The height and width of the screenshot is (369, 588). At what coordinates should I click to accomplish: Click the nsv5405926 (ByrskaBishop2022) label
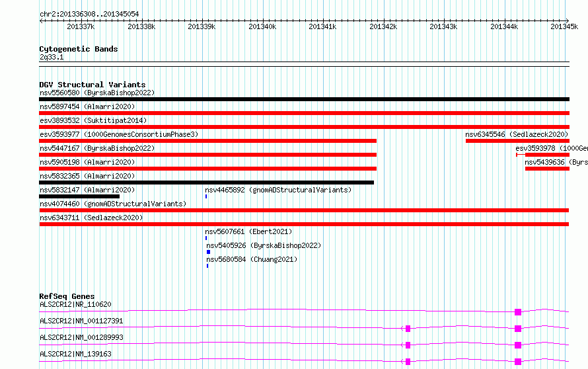264,245
